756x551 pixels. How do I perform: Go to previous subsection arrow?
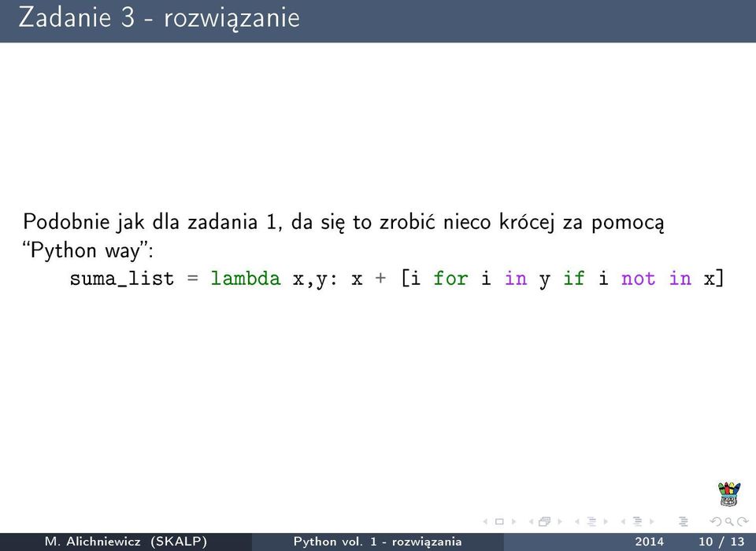click(x=577, y=522)
